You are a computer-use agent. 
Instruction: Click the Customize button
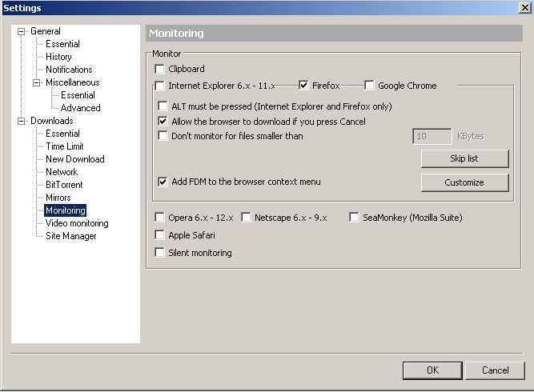point(465,182)
